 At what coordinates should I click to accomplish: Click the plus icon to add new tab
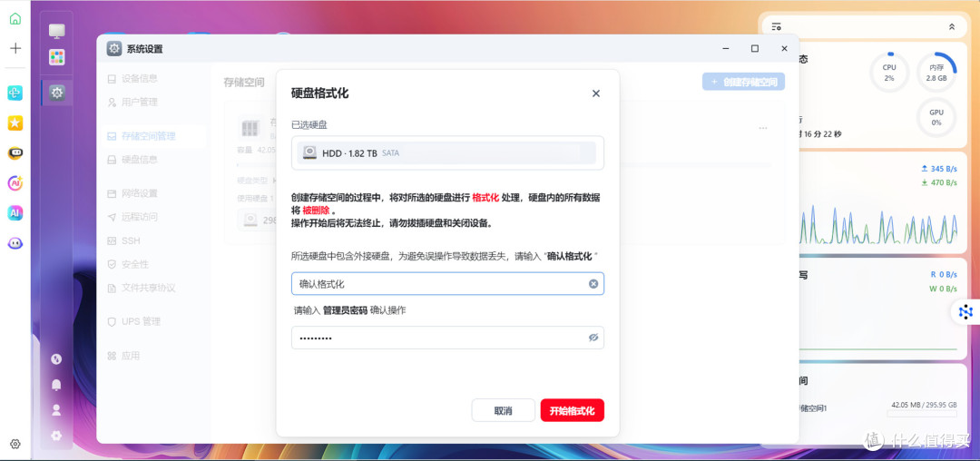[x=15, y=48]
